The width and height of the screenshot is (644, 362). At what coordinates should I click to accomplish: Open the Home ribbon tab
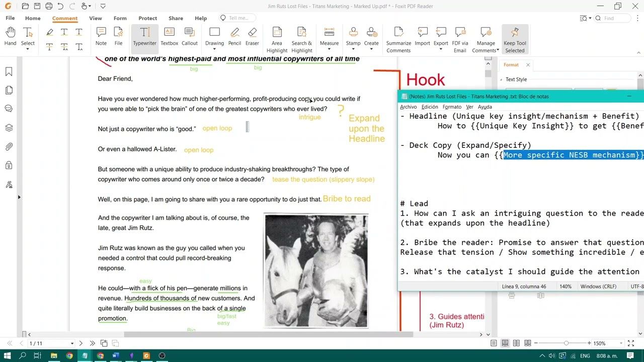pyautogui.click(x=33, y=18)
